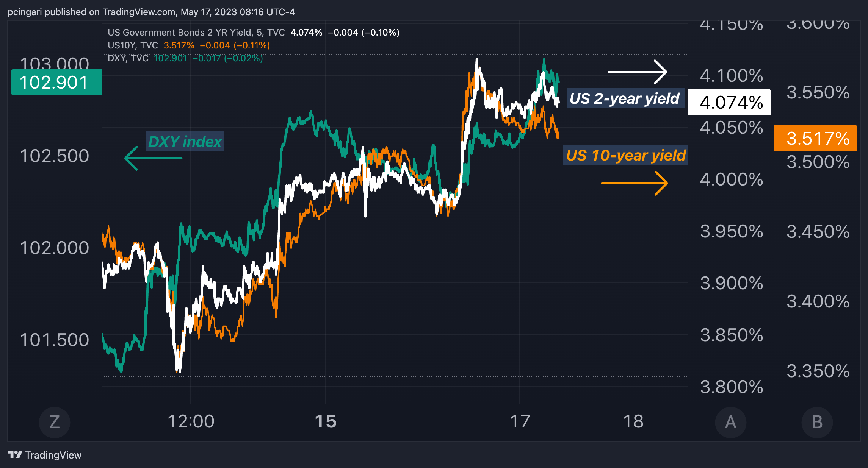Image resolution: width=868 pixels, height=468 pixels.
Task: Click the 17 date axis label
Action: (520, 421)
